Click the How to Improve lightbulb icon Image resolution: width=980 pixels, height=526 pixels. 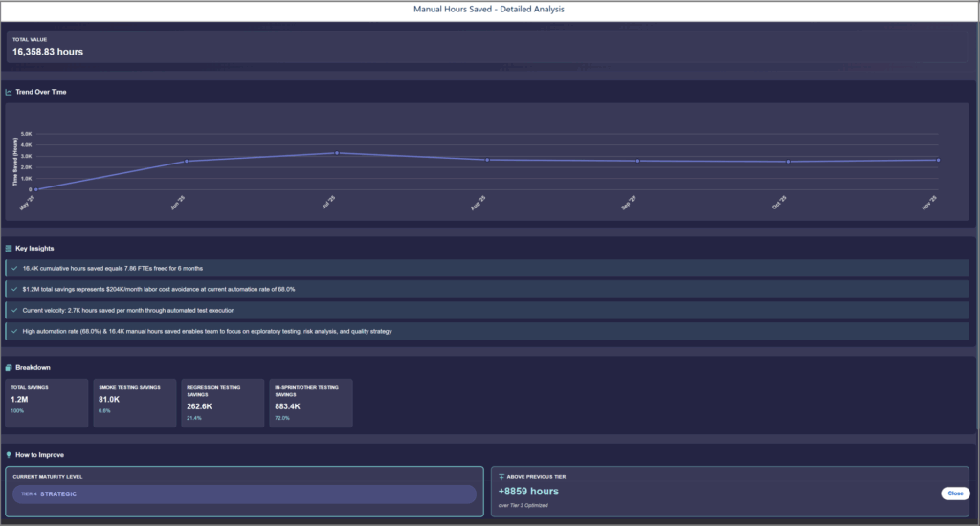click(x=9, y=455)
